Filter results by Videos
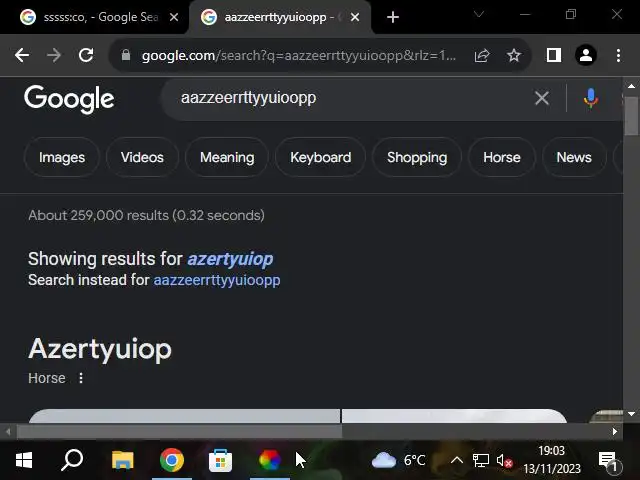This screenshot has height=480, width=640. click(x=142, y=157)
